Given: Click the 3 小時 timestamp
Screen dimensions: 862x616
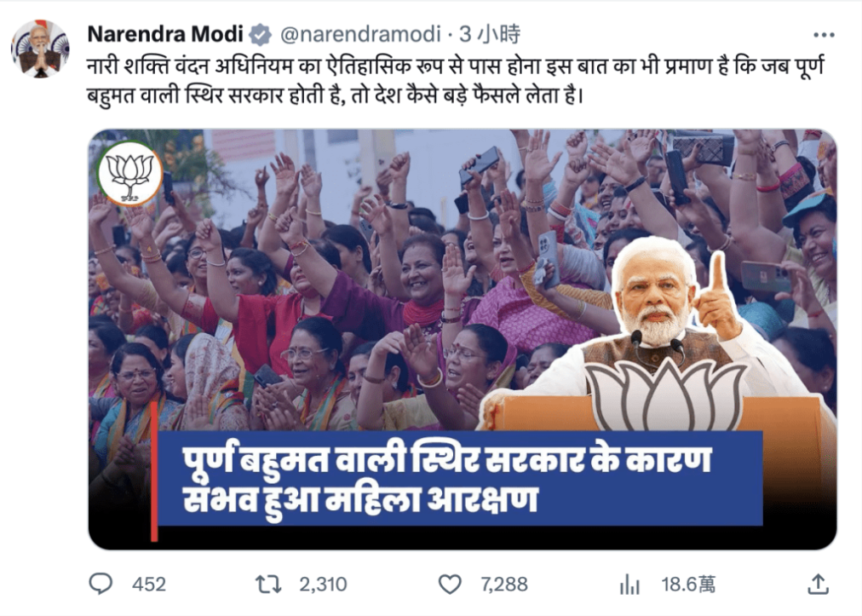Looking at the screenshot, I should (489, 34).
